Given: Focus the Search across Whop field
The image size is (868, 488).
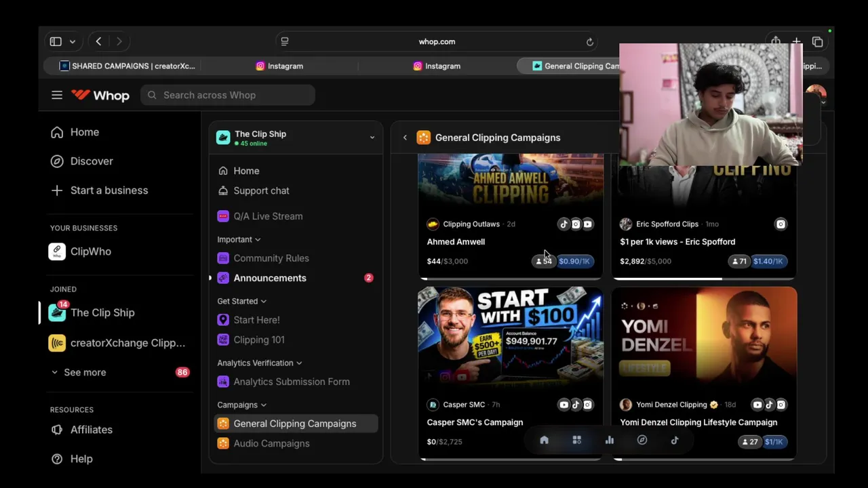Looking at the screenshot, I should point(228,95).
